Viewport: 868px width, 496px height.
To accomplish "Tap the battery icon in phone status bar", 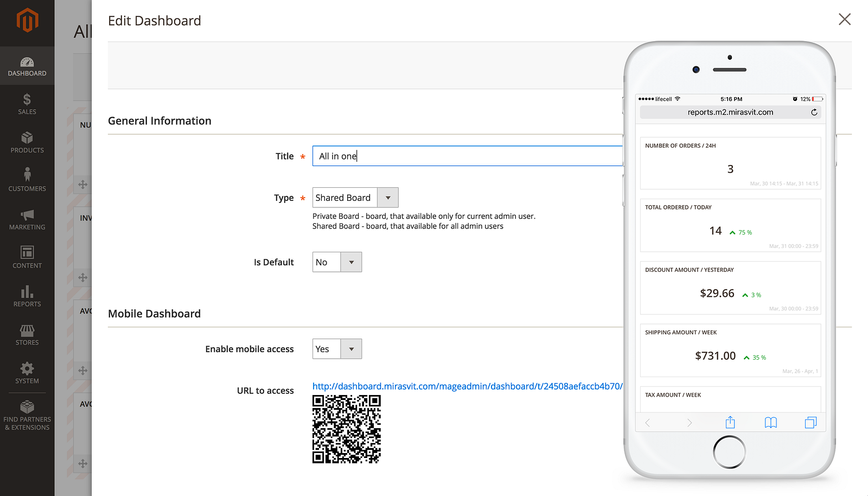I will click(818, 99).
